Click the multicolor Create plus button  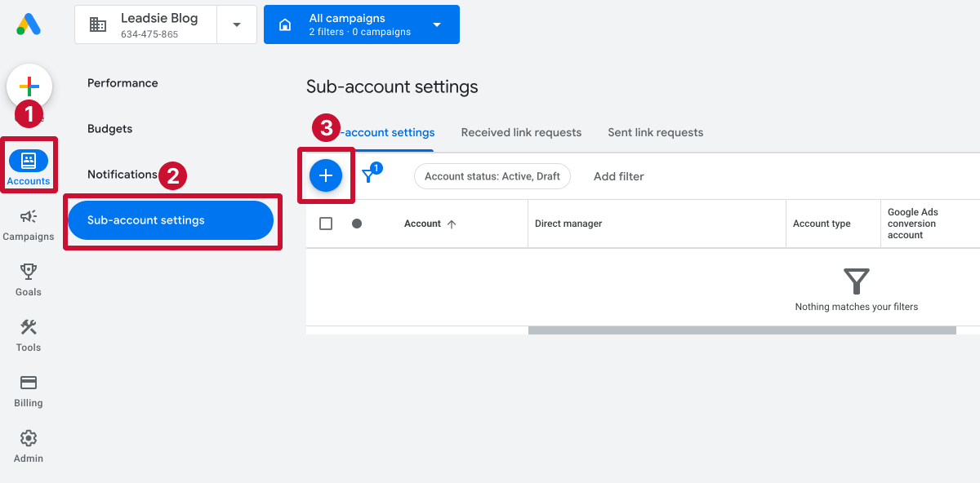click(29, 86)
